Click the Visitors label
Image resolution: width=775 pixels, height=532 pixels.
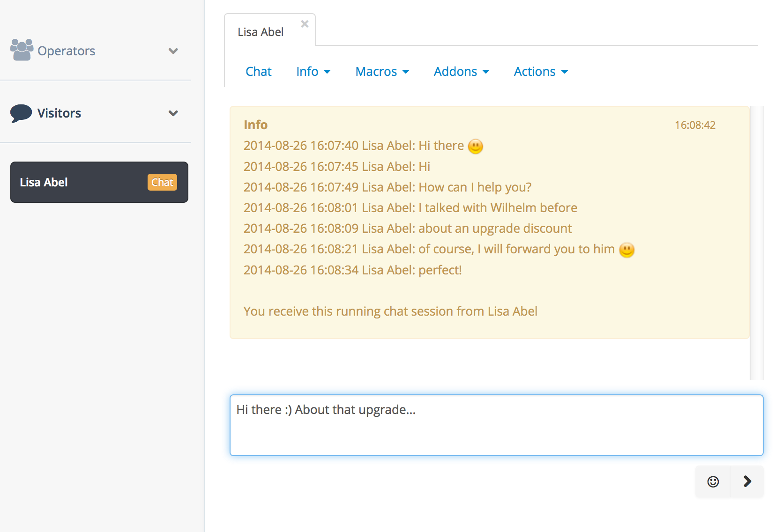click(x=59, y=113)
